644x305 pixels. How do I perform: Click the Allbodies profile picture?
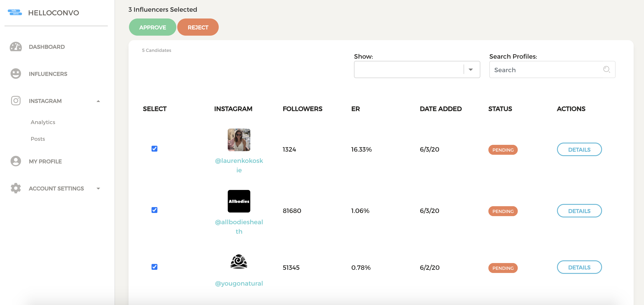(x=239, y=201)
